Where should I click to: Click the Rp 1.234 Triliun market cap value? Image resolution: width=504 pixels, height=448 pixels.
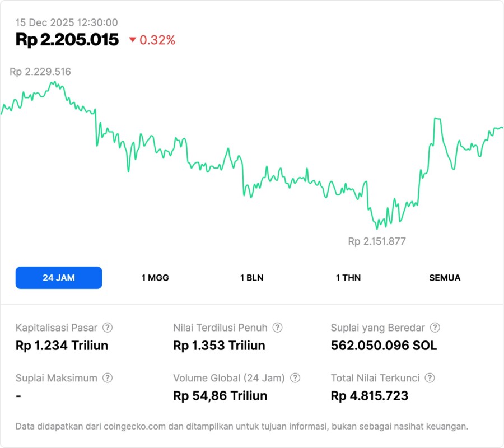pos(62,346)
